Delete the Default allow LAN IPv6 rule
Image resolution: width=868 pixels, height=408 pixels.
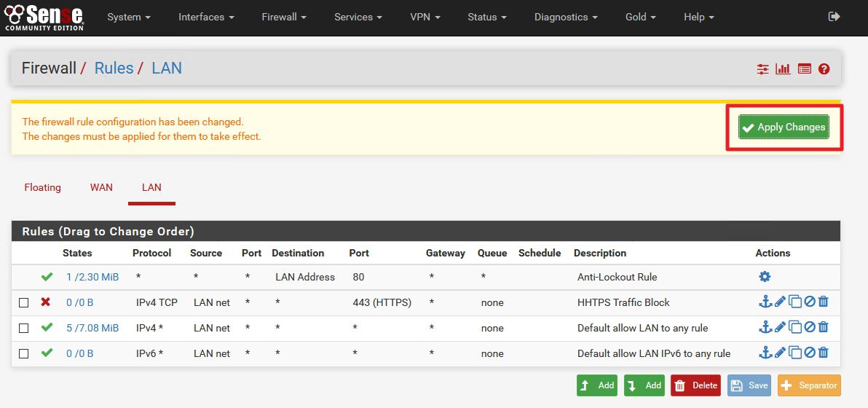(x=824, y=353)
